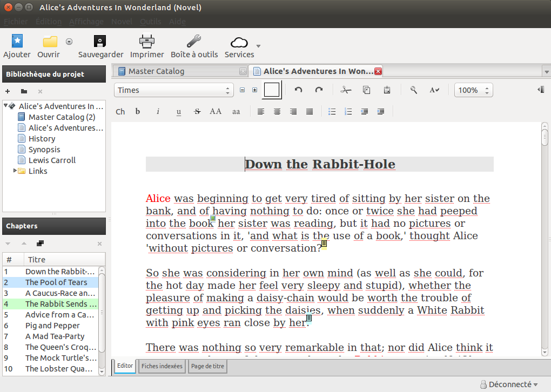The image size is (551, 392).
Task: Increase paragraph indent
Action: (381, 112)
